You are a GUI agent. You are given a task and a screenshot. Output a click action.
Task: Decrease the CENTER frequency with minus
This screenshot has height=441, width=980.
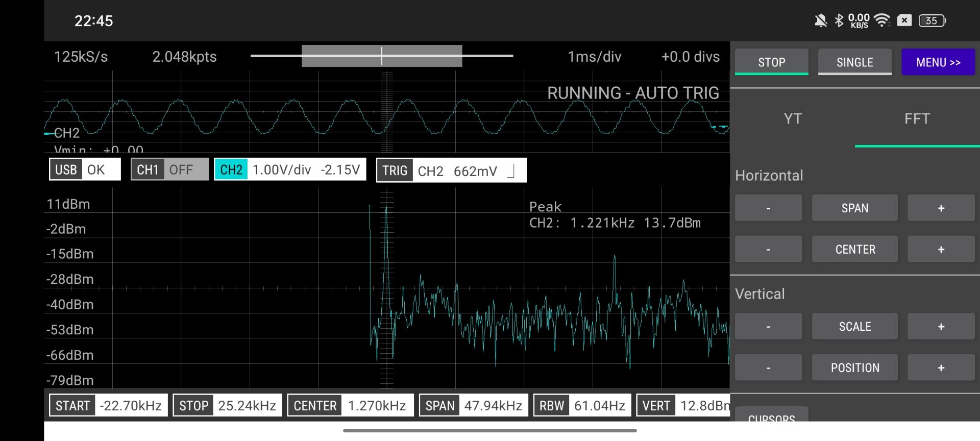[x=768, y=249]
